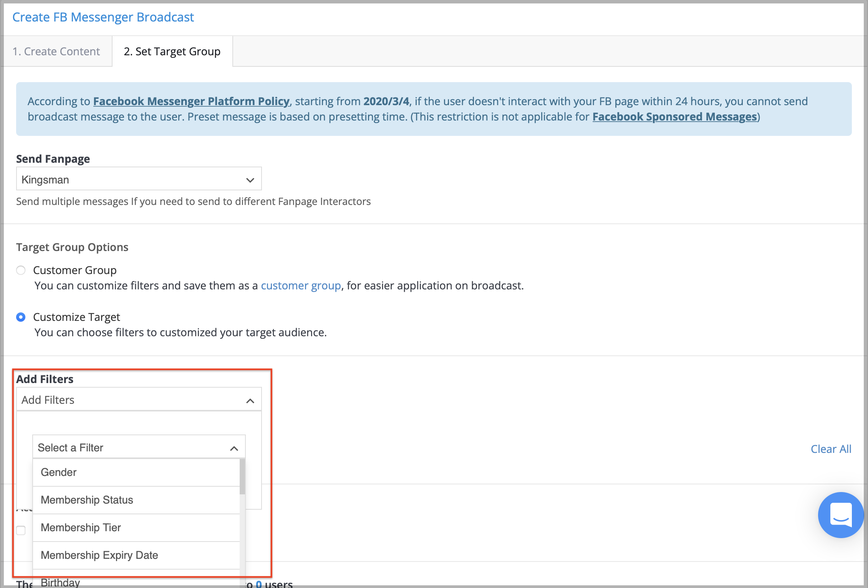
Task: Switch to the Create Content tab
Action: [56, 51]
